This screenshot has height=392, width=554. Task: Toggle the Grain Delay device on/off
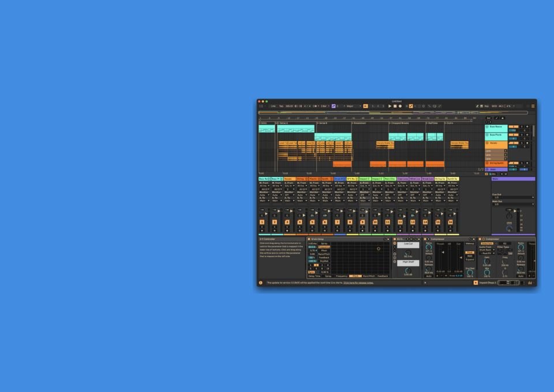point(309,239)
